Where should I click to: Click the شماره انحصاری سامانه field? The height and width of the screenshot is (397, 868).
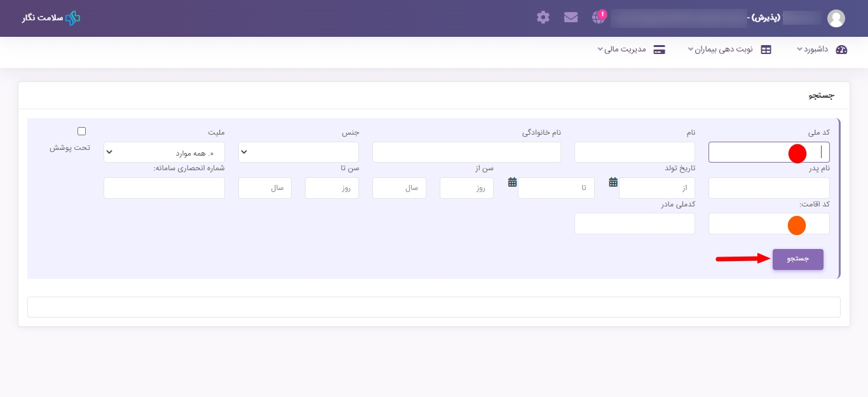(164, 188)
